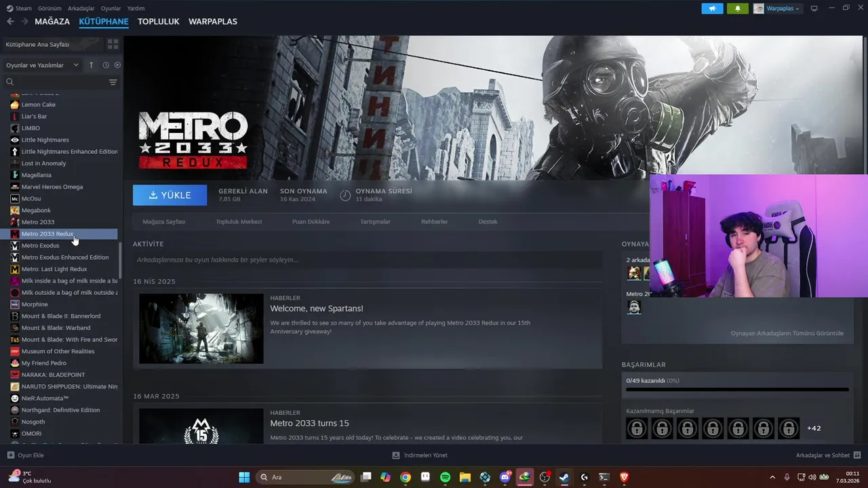This screenshot has width=868, height=488.
Task: Select OMORI in library list
Action: click(31, 433)
